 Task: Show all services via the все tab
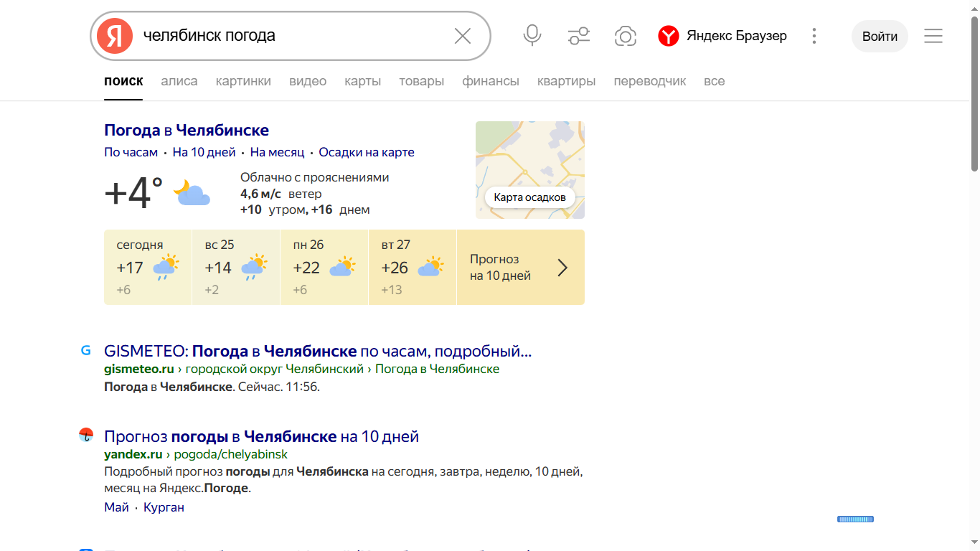[x=714, y=81]
